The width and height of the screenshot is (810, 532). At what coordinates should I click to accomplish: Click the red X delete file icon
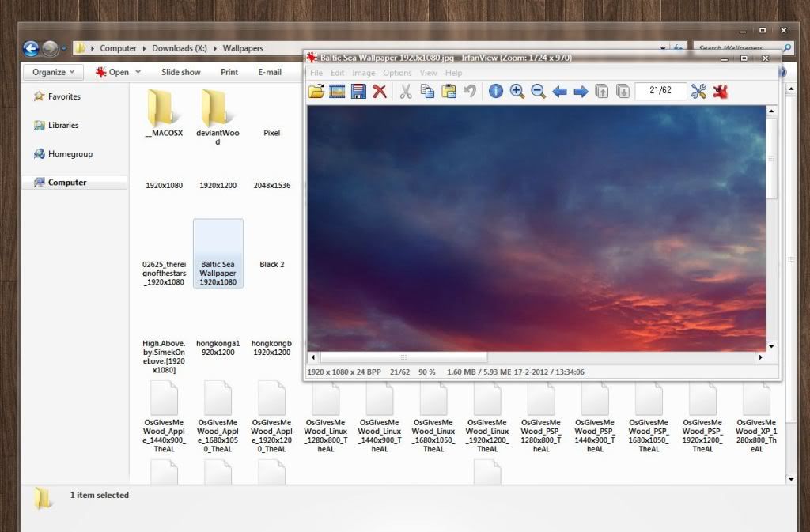[380, 91]
